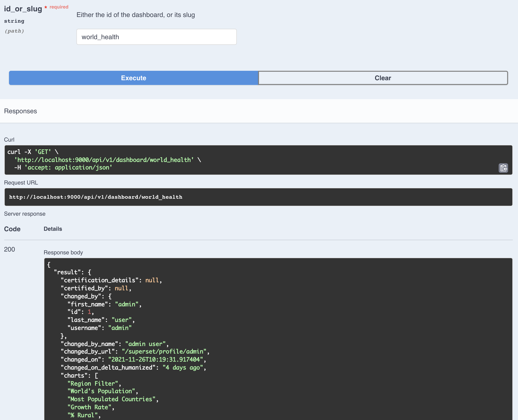Click the "4 days ago" value
The image size is (518, 420).
pyautogui.click(x=183, y=368)
